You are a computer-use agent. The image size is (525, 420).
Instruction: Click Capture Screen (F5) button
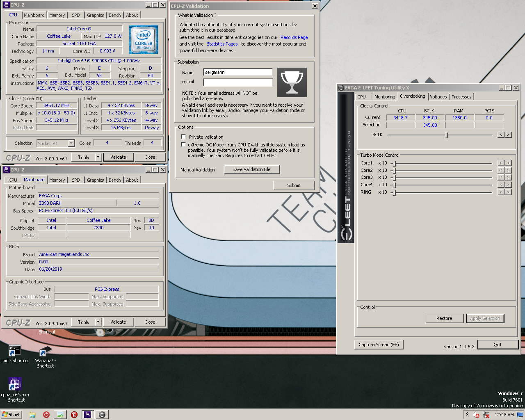[x=379, y=345]
